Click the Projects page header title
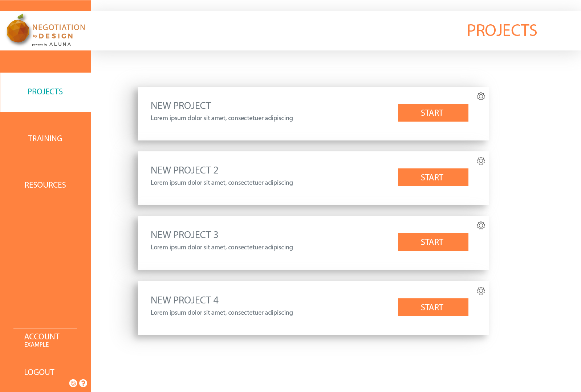 502,30
